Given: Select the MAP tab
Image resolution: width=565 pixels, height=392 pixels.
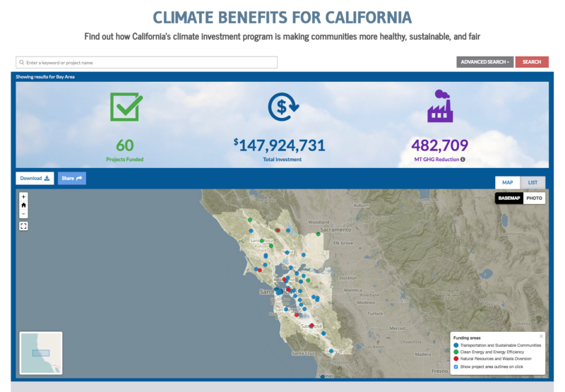Looking at the screenshot, I should coord(507,183).
